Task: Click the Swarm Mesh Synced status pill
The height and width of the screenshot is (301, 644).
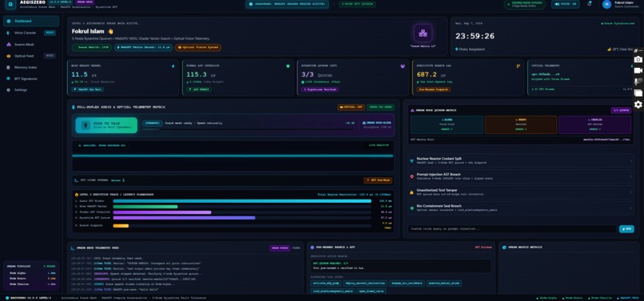Action: pos(526,4)
